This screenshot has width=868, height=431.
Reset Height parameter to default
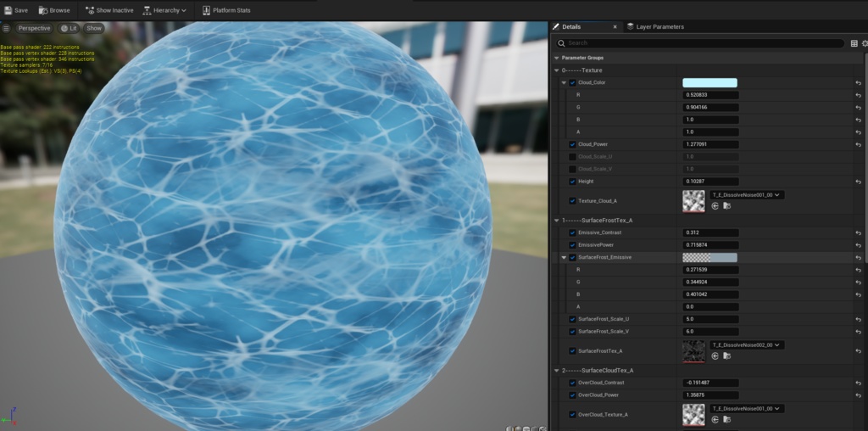(858, 182)
